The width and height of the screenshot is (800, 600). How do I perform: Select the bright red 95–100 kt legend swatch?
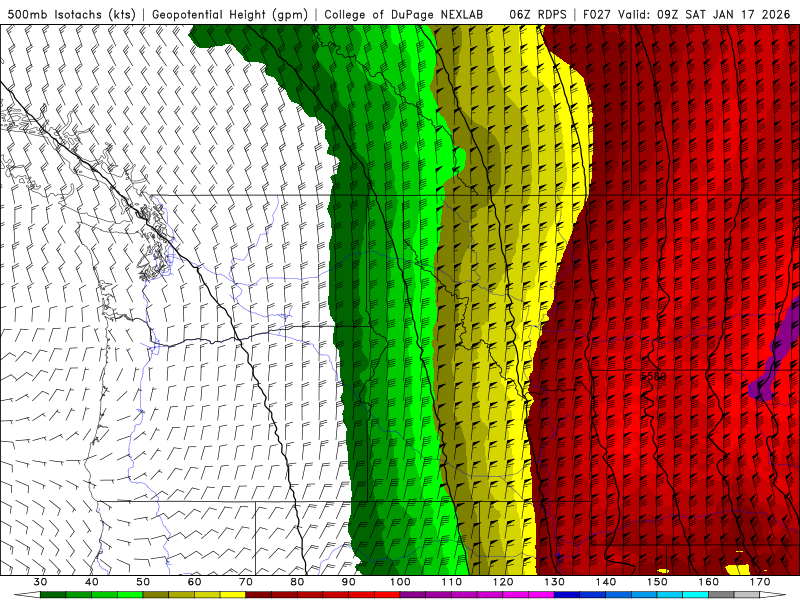[387, 594]
